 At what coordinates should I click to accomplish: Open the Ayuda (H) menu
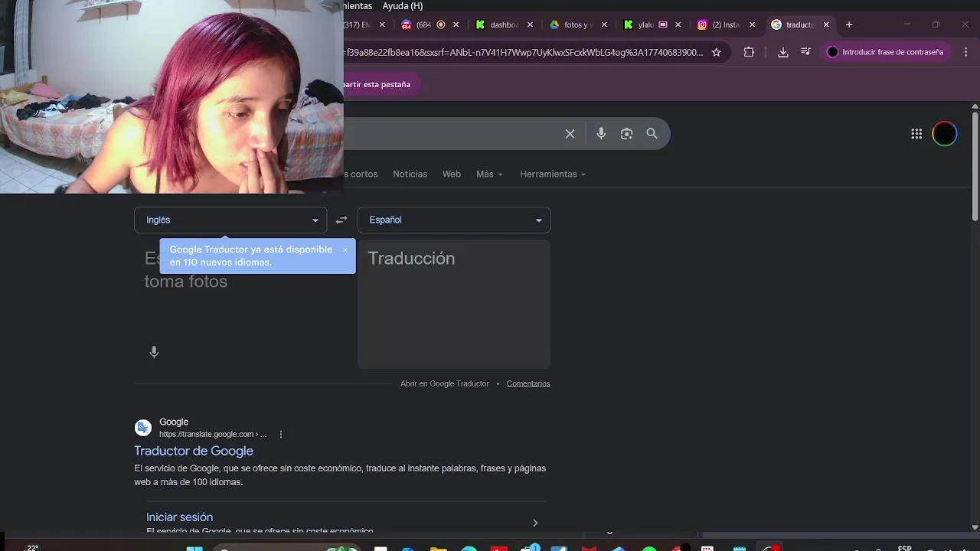[402, 6]
